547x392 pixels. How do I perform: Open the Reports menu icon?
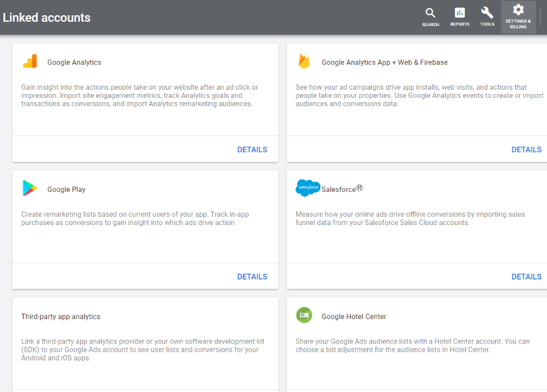pos(459,17)
